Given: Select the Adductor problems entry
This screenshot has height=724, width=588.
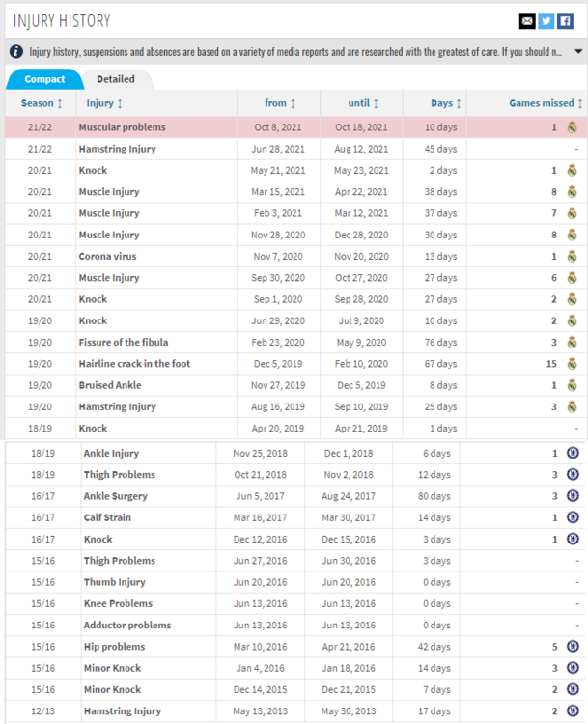Looking at the screenshot, I should (127, 626).
